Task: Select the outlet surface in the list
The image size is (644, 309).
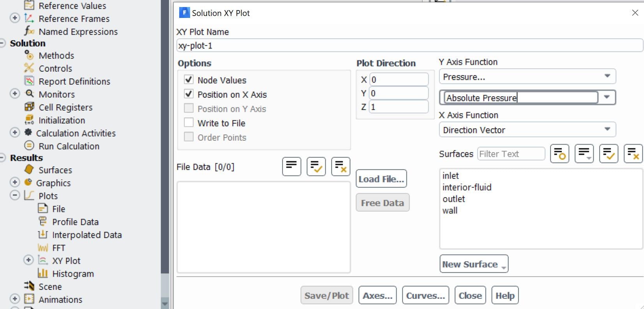Action: pos(454,199)
